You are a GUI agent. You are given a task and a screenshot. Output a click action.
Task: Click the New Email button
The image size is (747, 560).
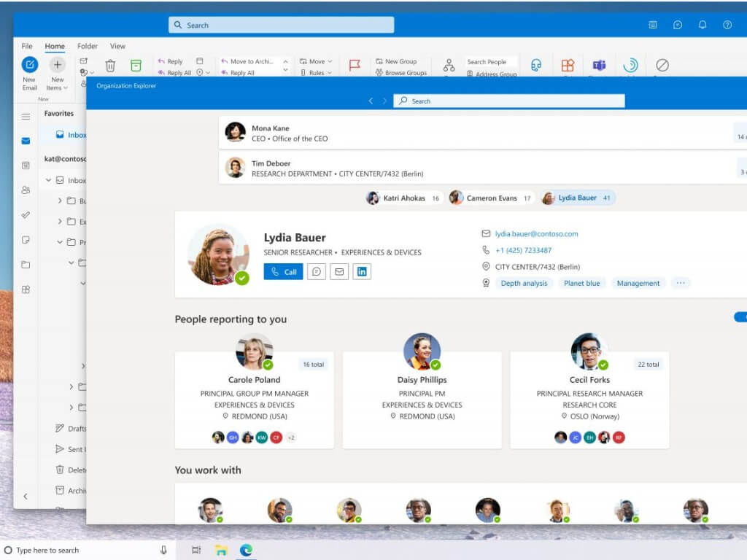(x=29, y=71)
